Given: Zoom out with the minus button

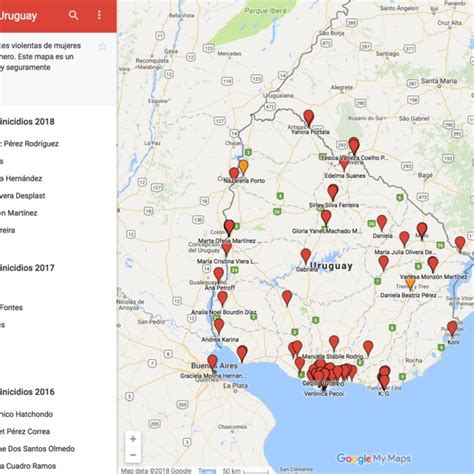Looking at the screenshot, I should [x=133, y=455].
